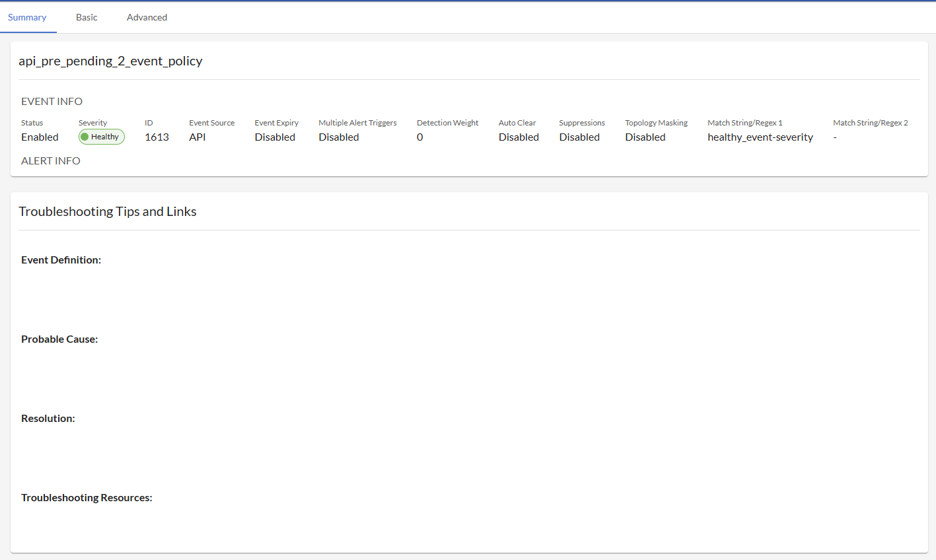Click the green Healthy severity badge
Screen dimensions: 936x560
[x=102, y=137]
